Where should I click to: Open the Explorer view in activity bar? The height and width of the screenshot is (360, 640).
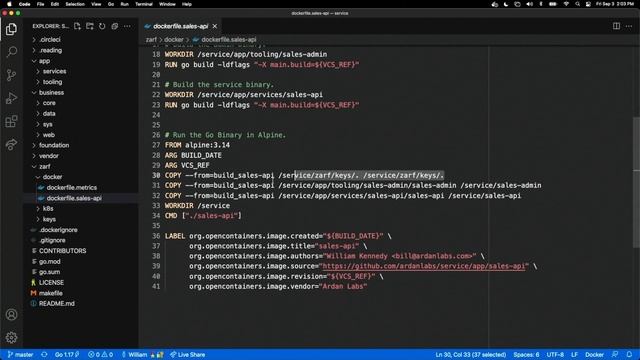tap(11, 29)
